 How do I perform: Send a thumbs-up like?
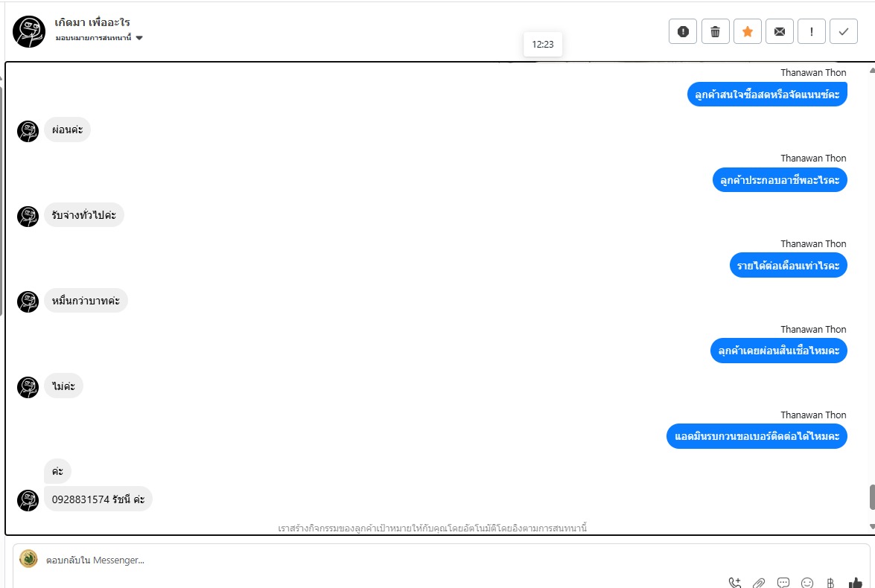click(x=855, y=583)
